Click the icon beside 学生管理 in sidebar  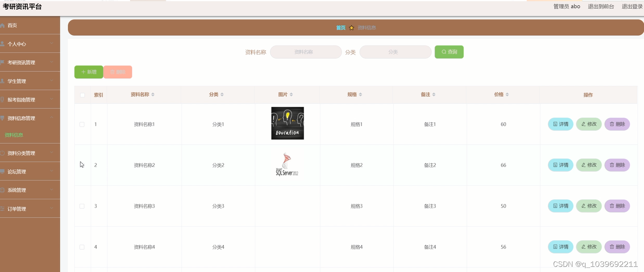2,81
